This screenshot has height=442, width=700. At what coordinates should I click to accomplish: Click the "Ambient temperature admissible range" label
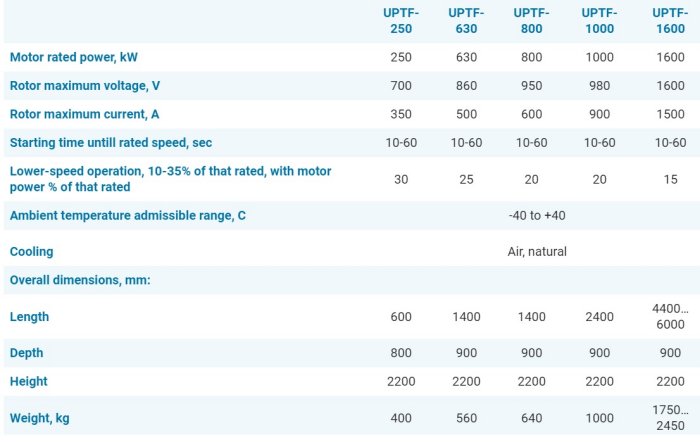point(128,215)
